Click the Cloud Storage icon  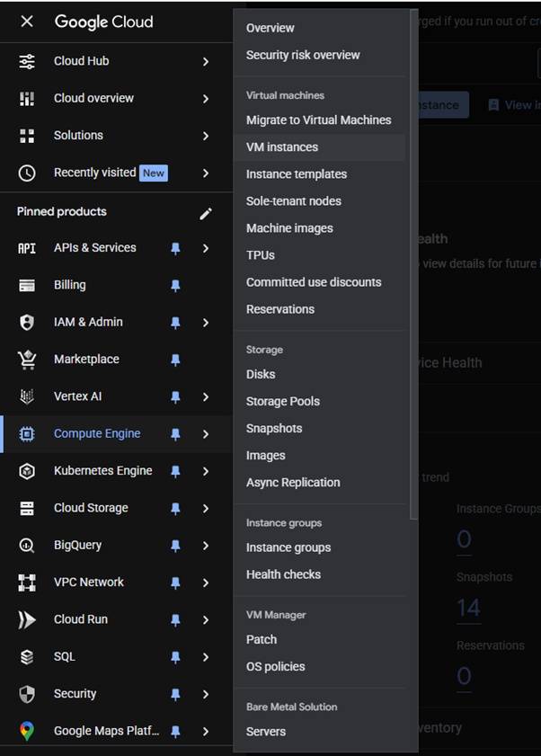27,508
